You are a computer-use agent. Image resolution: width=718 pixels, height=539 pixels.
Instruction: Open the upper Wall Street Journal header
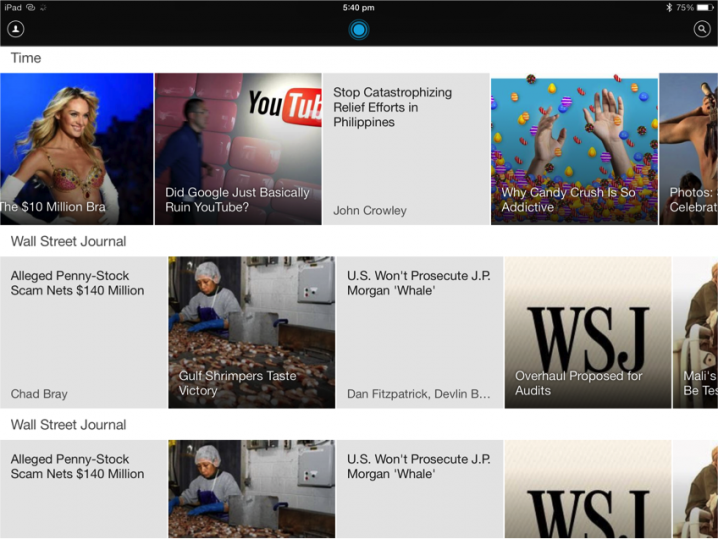click(x=68, y=241)
